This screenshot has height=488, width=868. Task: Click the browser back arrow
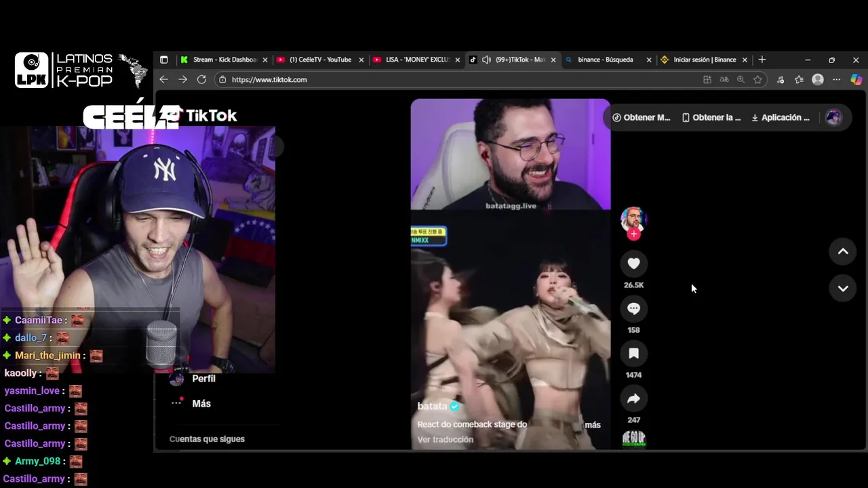(163, 79)
